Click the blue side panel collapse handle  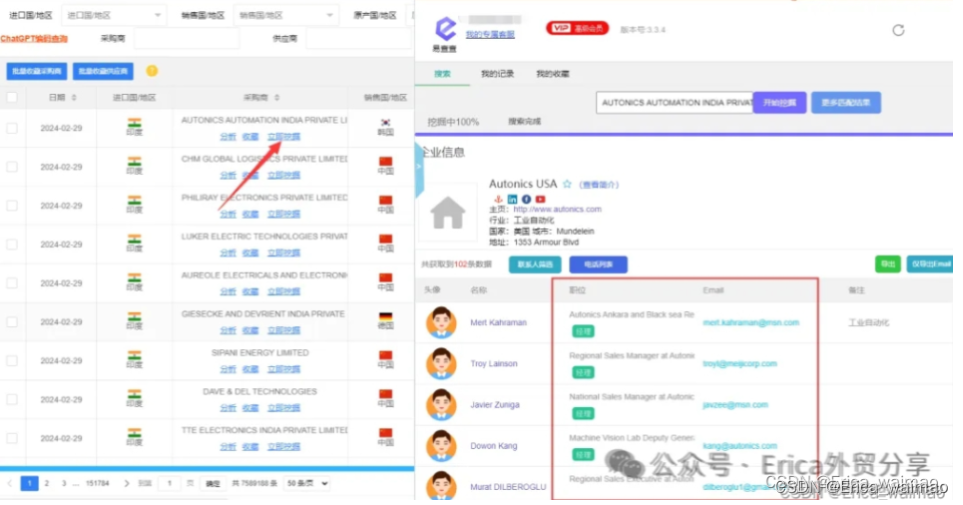[419, 170]
